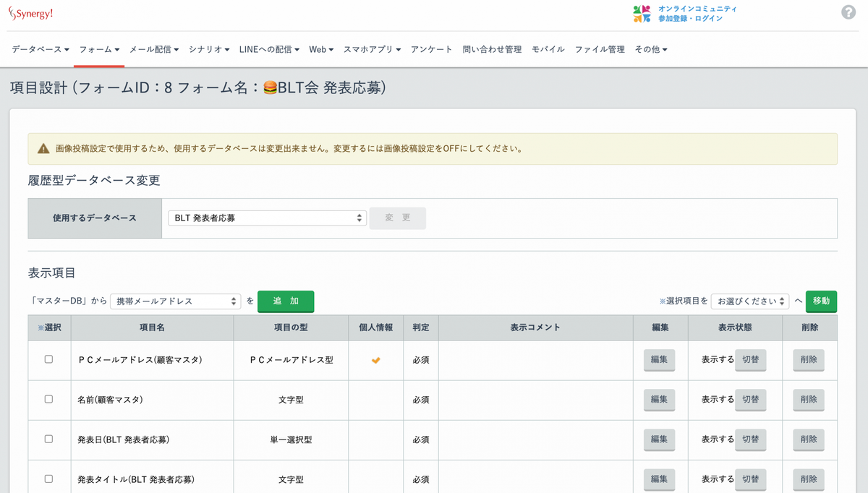Open the 使用するデータベース selector

(267, 217)
